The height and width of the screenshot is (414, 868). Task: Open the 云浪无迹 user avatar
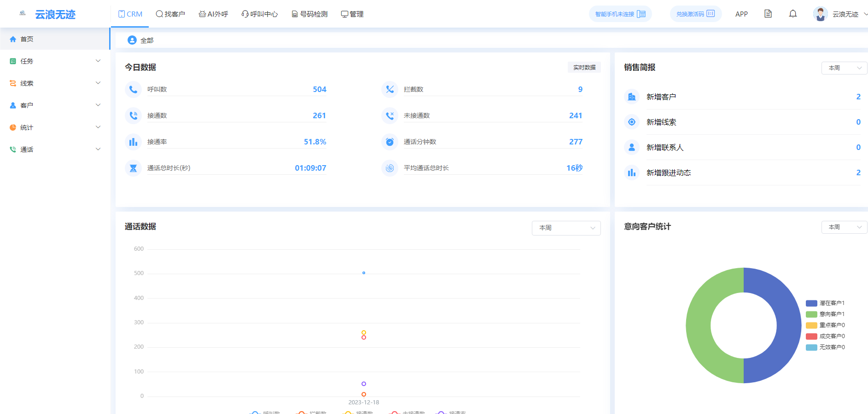coord(820,14)
